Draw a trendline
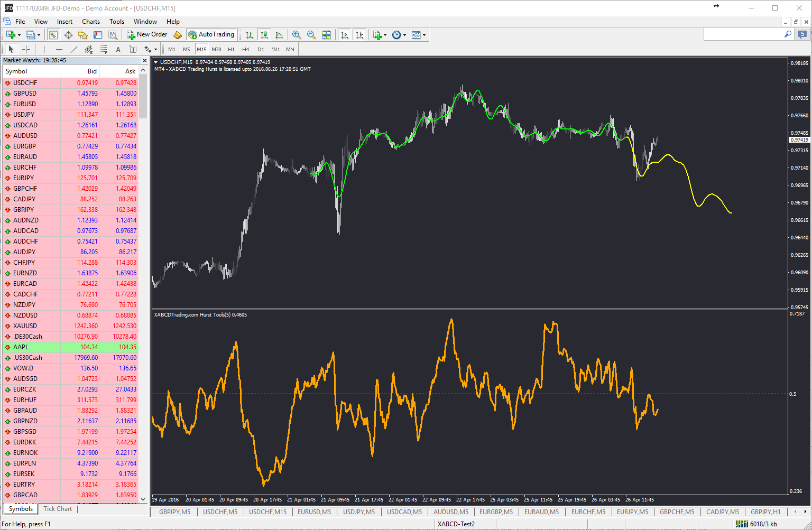The image size is (812, 530). point(73,49)
